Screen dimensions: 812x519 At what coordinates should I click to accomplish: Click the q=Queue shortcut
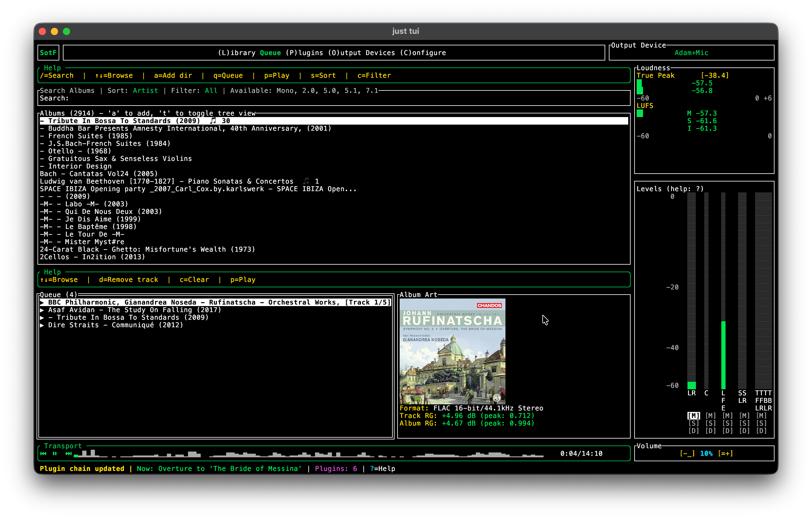coord(228,76)
